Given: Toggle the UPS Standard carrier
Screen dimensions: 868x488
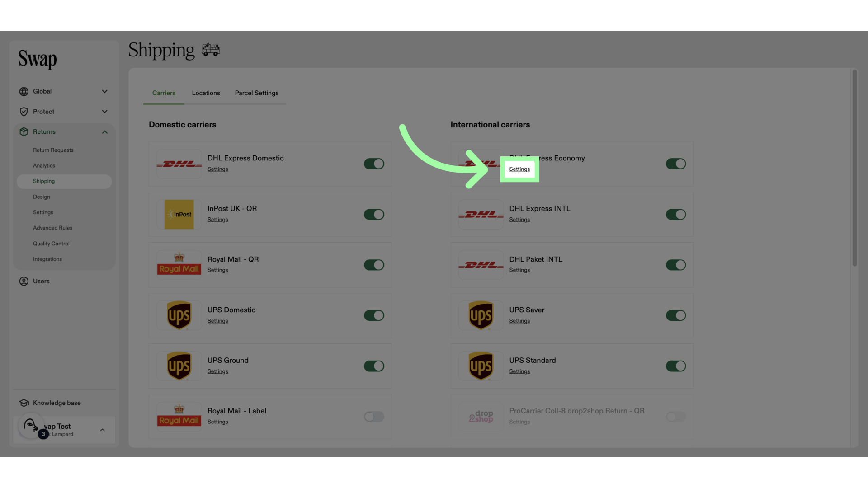Looking at the screenshot, I should 676,366.
